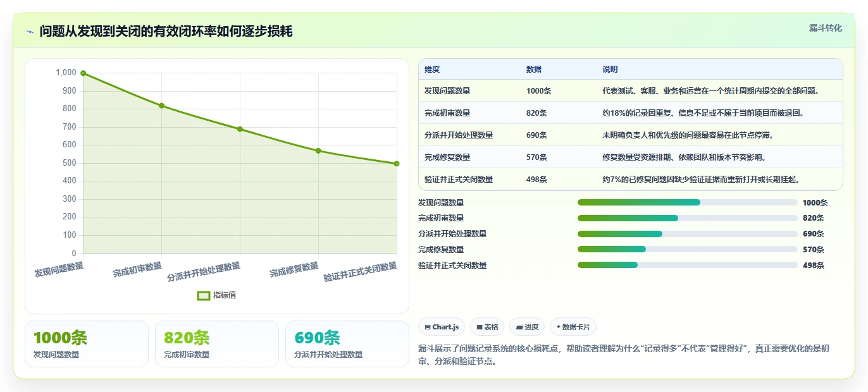This screenshot has height=392, width=868.
Task: Click the "820条" value right of the progress bar
Action: pos(813,218)
